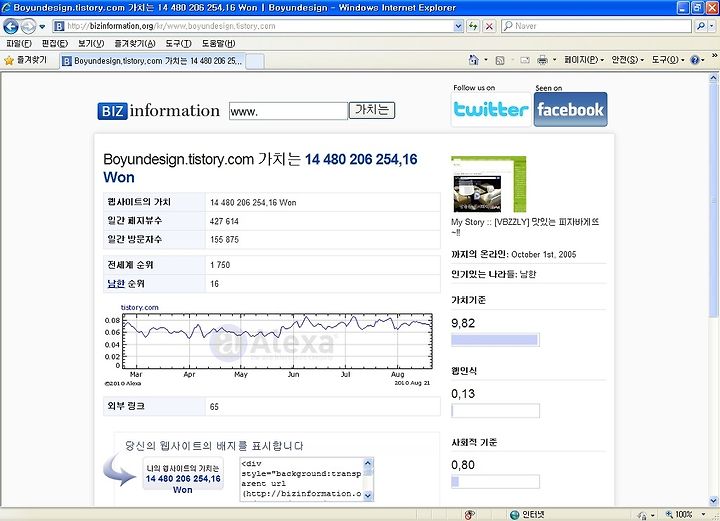
Task: Follow on Twitter button
Action: 491,109
